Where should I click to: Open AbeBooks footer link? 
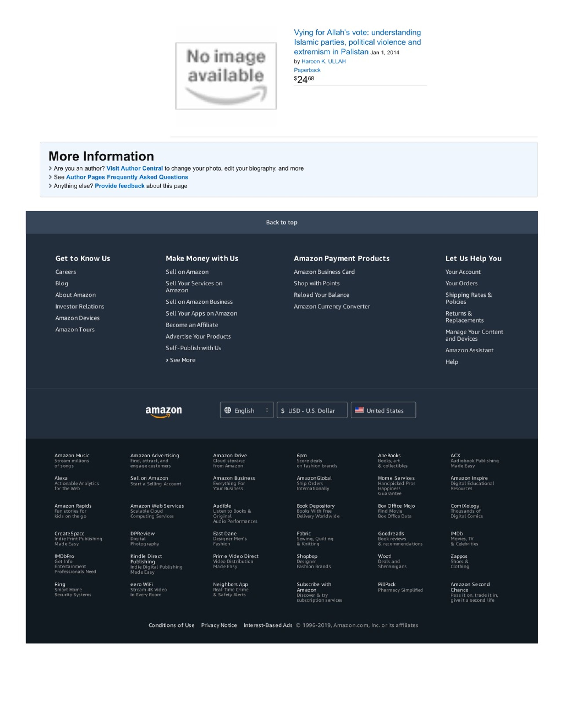tap(393, 460)
